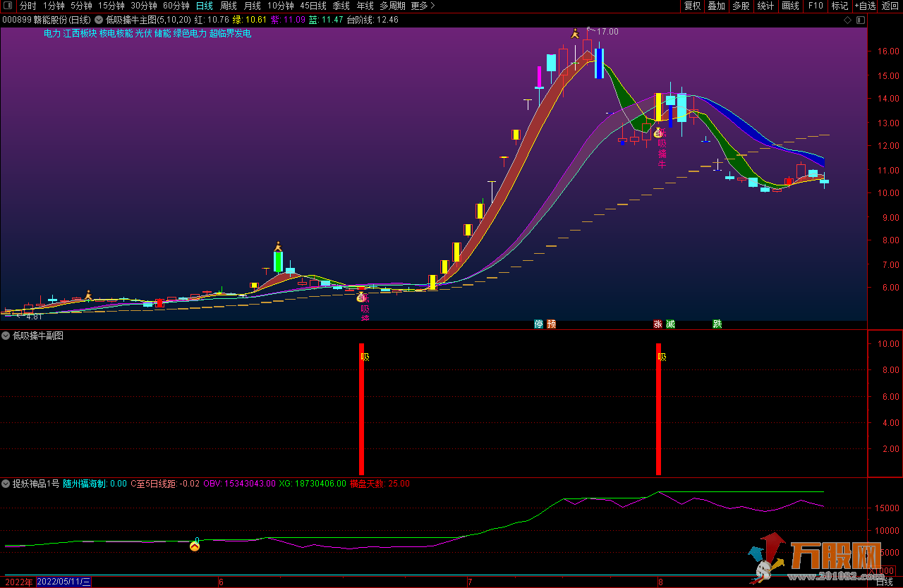Click the 随州福海制: 0.00 label
Viewport: 903px width, 588px height.
tap(95, 484)
